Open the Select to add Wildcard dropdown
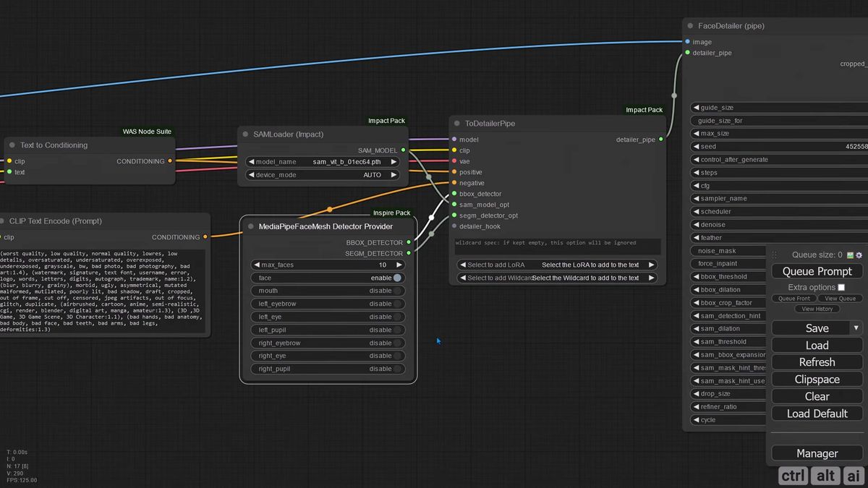The height and width of the screenshot is (488, 868). (x=557, y=278)
